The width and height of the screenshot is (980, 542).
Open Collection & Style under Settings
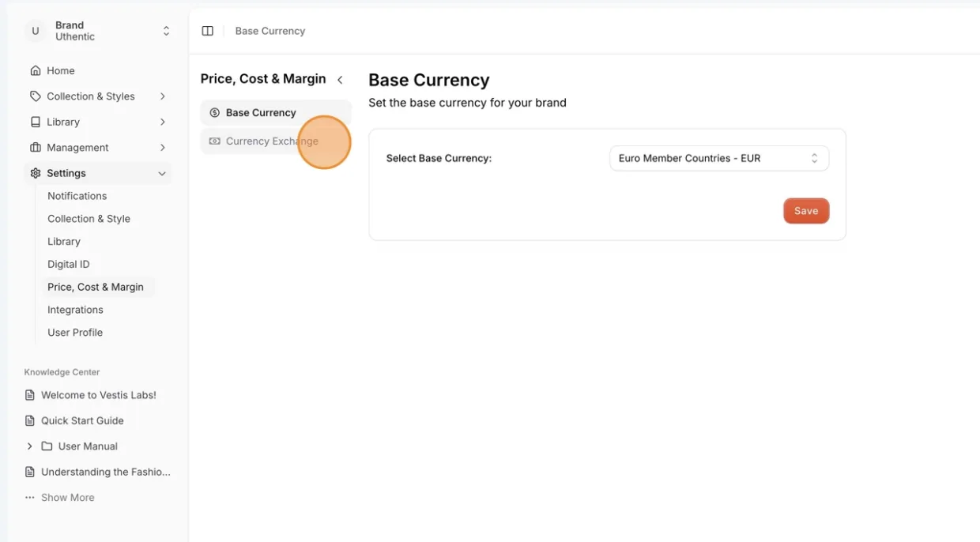(x=89, y=219)
